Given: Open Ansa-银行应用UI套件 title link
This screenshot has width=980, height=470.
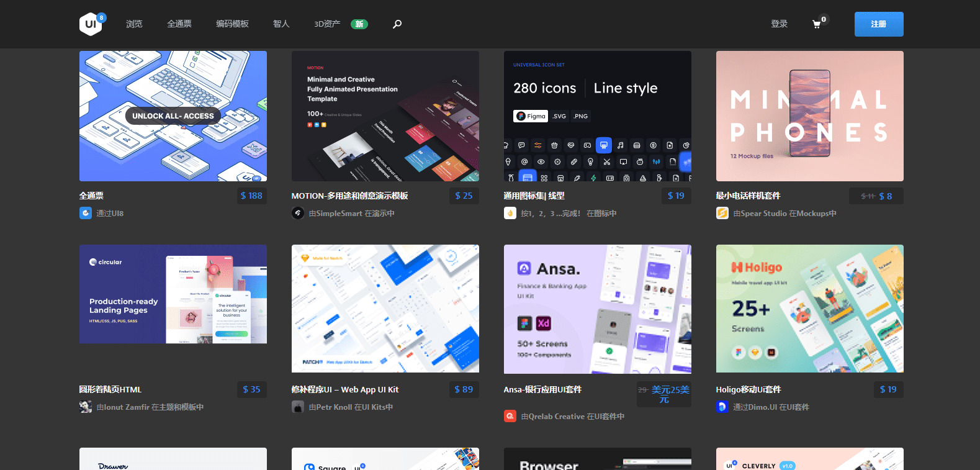Looking at the screenshot, I should click(x=542, y=389).
